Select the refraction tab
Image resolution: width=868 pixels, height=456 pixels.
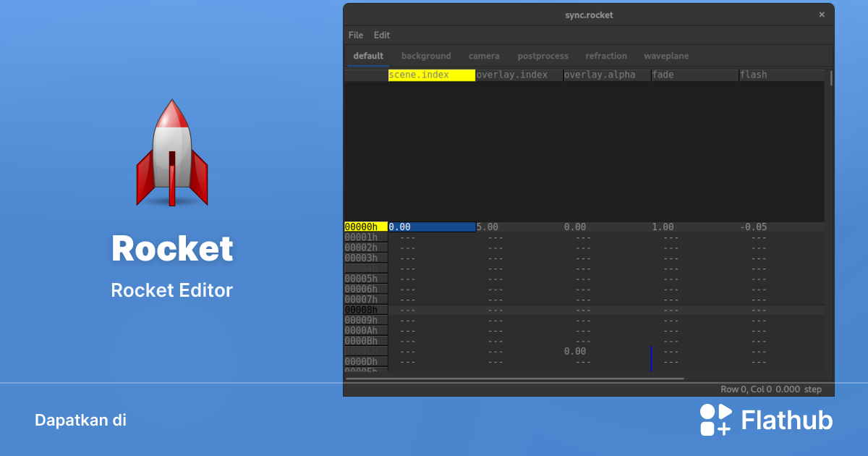606,56
